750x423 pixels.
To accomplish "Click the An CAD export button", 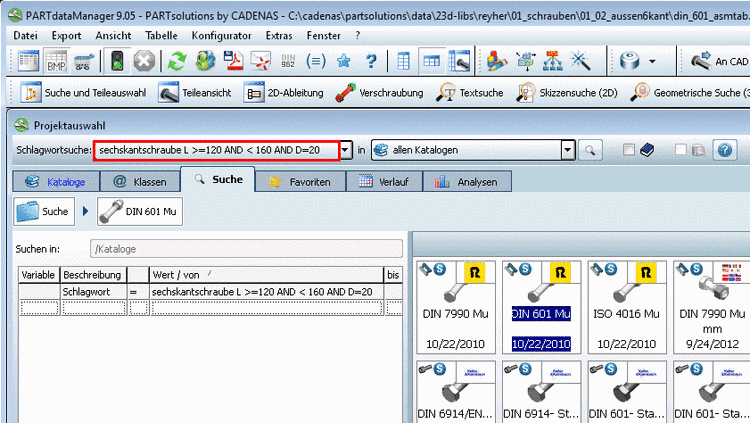I will coord(719,61).
